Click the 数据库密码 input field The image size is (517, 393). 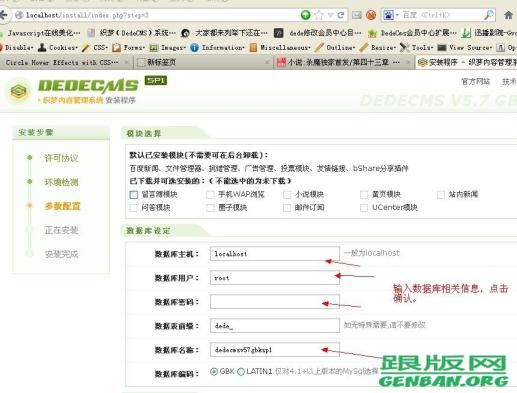click(275, 302)
